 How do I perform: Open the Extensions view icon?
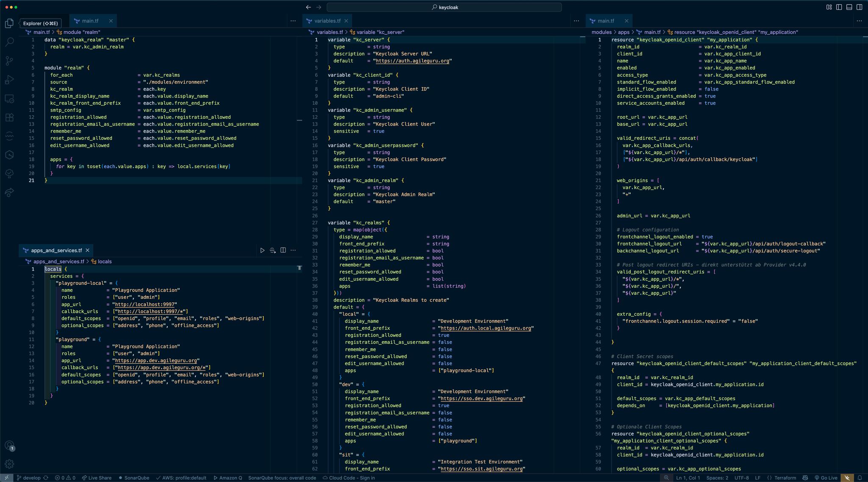[x=9, y=117]
